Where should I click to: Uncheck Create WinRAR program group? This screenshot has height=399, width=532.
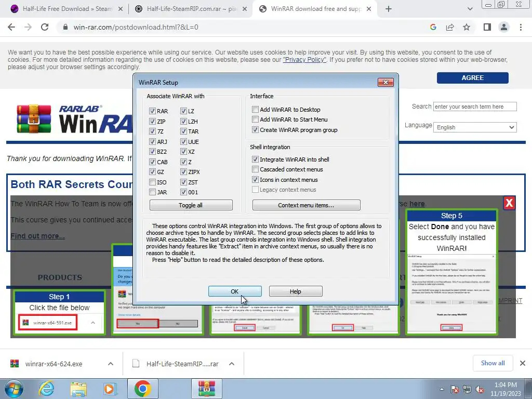pos(255,129)
